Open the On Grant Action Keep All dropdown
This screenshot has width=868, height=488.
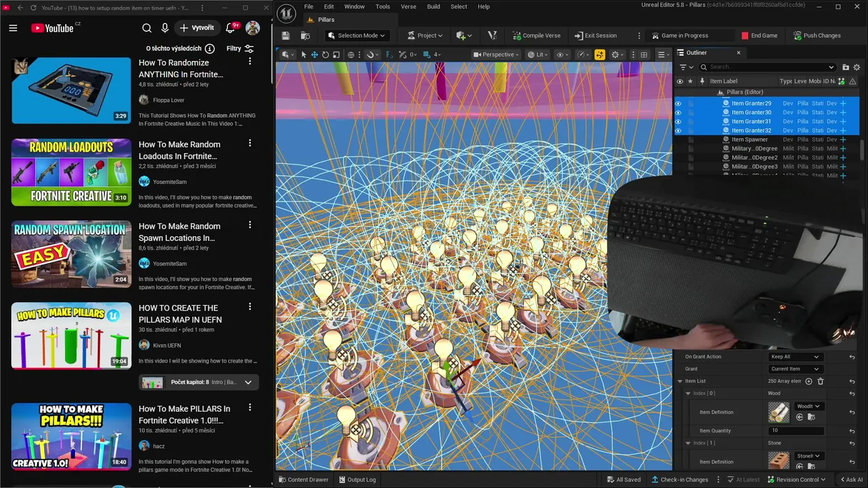(x=795, y=357)
